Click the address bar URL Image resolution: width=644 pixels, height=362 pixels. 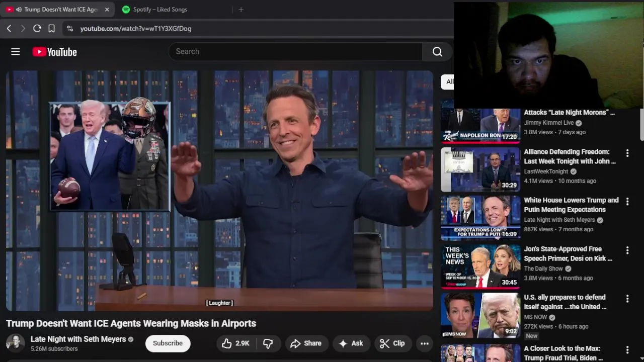click(136, 29)
